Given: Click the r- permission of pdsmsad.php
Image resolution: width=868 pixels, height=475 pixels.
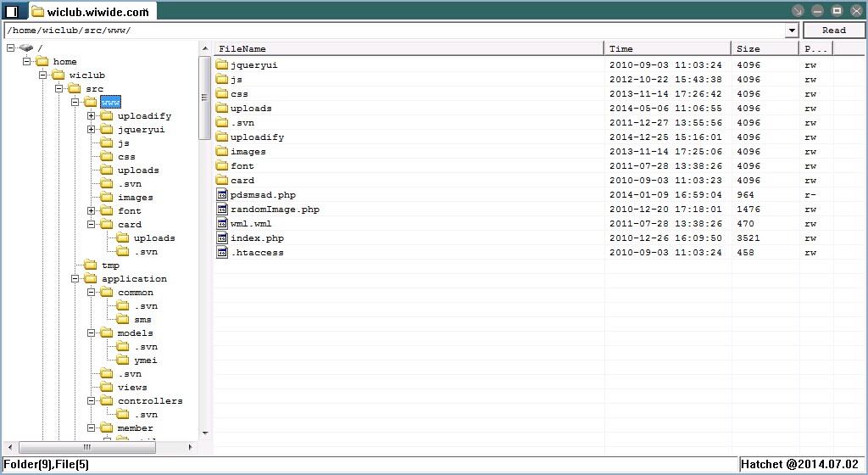Looking at the screenshot, I should click(810, 195).
